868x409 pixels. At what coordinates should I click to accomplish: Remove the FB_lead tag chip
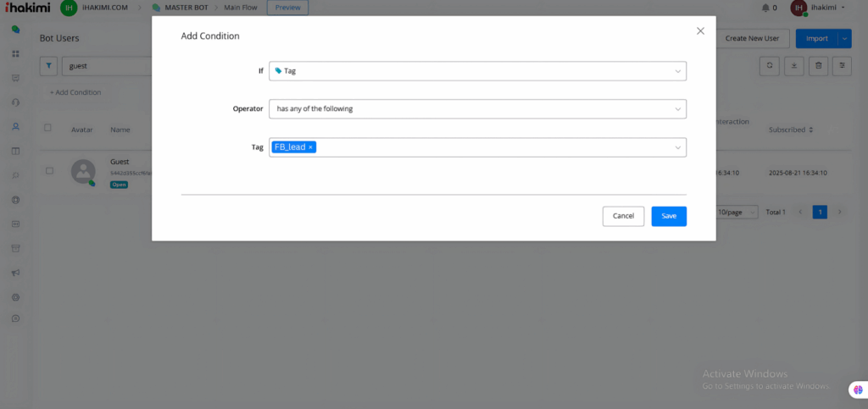click(x=310, y=147)
